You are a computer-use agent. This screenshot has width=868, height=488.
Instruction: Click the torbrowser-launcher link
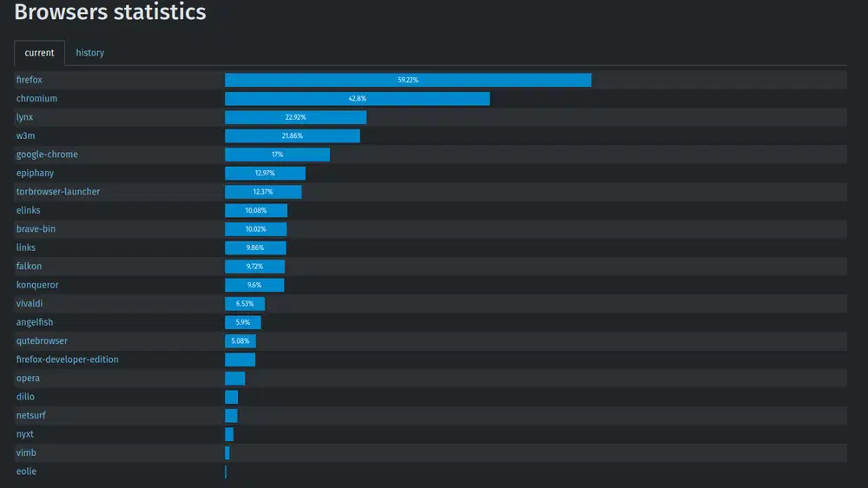coord(58,192)
